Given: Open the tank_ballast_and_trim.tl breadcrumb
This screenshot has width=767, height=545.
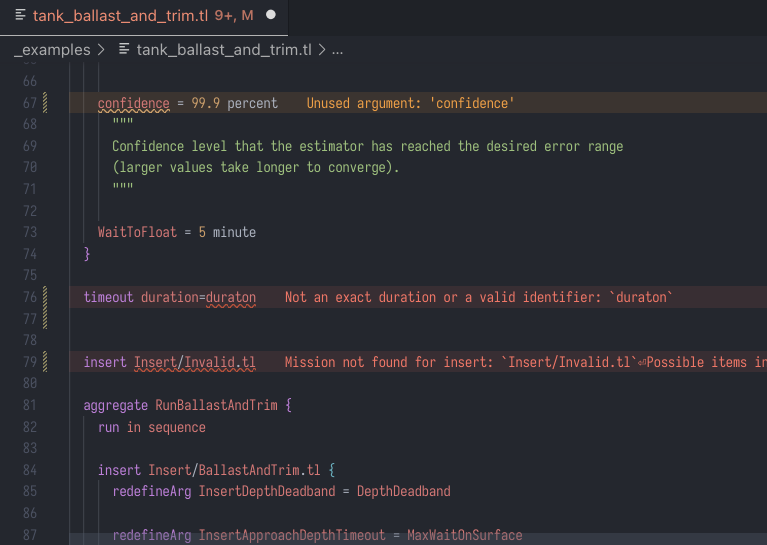Looking at the screenshot, I should (x=224, y=49).
